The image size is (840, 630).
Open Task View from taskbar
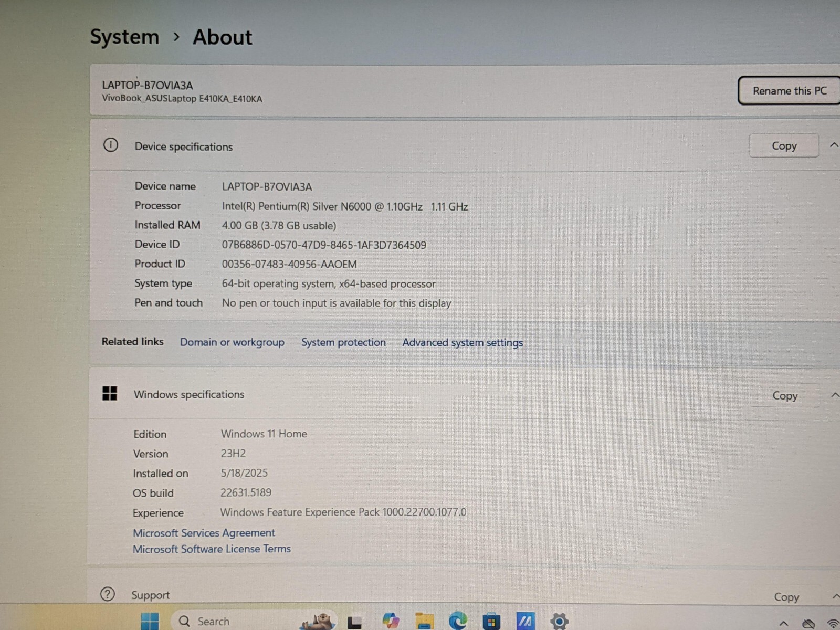click(x=355, y=622)
